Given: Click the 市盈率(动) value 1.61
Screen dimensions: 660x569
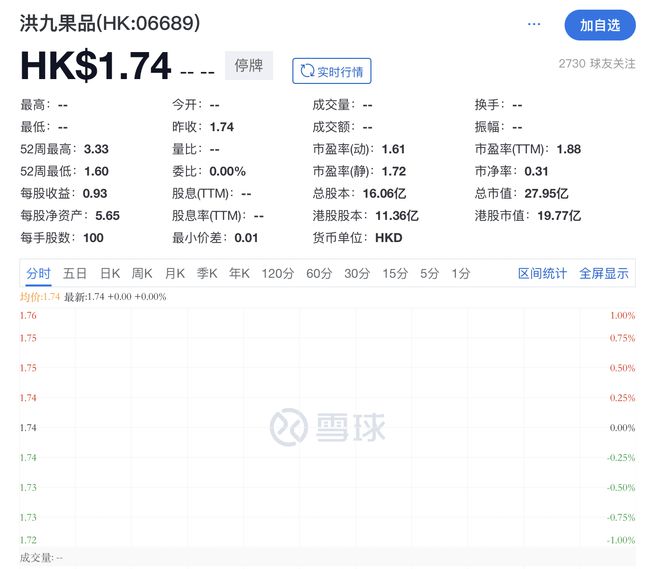Looking at the screenshot, I should tap(394, 149).
